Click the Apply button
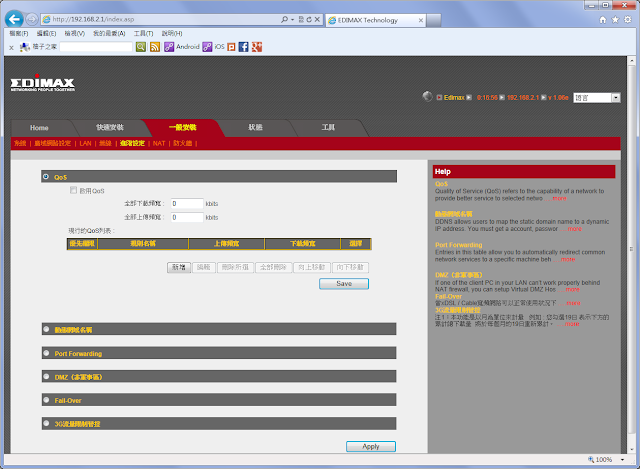Viewport: 640px width, 469px height. 371,447
